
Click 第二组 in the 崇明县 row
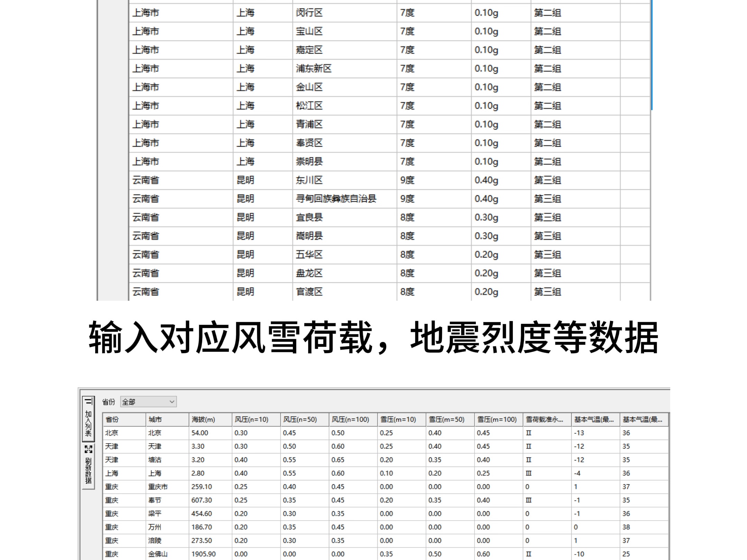pos(547,162)
